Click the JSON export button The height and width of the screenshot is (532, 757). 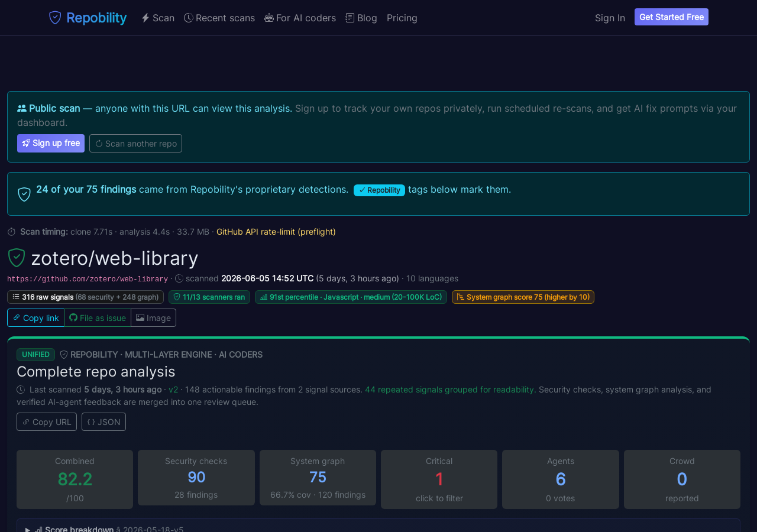point(103,421)
